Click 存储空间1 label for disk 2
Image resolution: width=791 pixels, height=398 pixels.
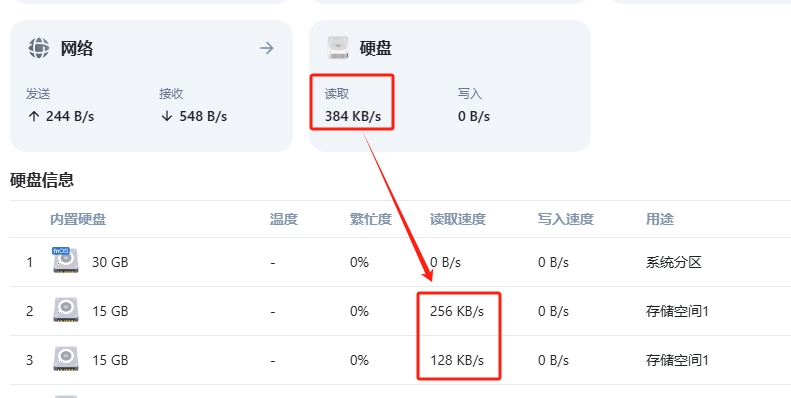coord(677,311)
